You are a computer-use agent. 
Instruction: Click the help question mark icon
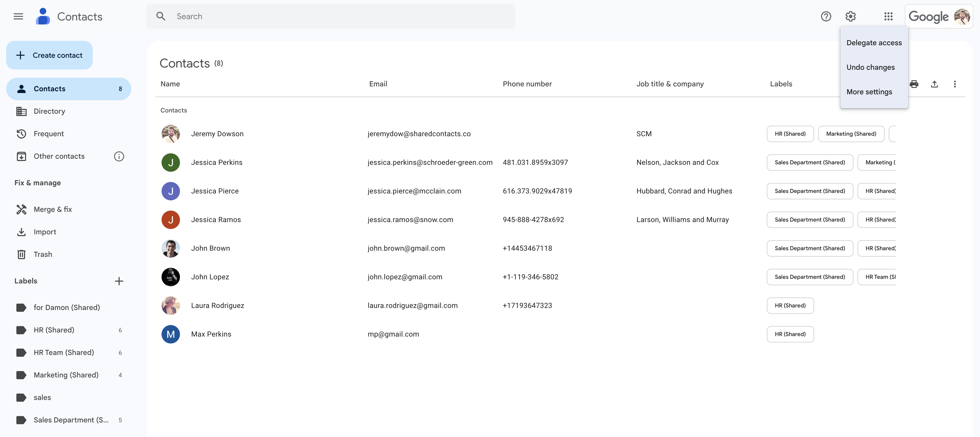pos(826,16)
